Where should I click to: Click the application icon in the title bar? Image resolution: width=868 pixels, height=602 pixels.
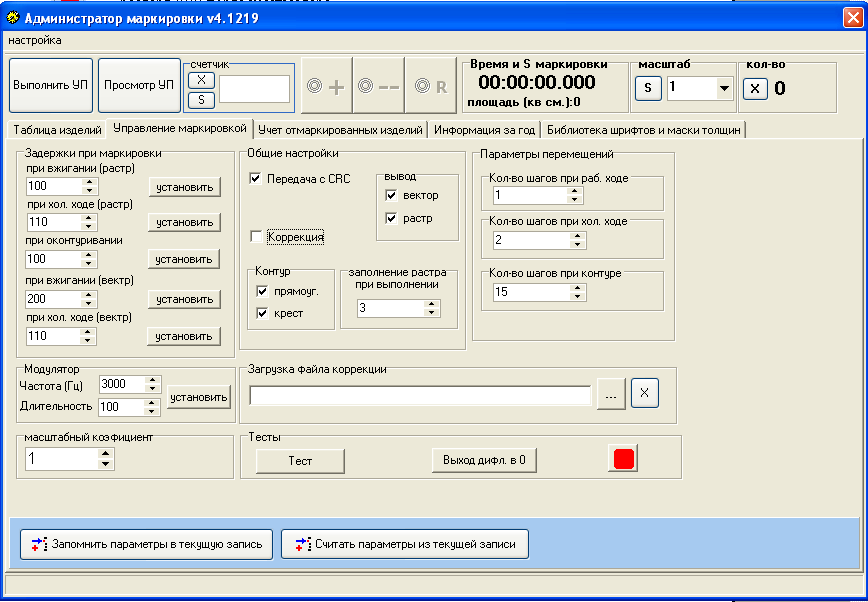point(13,18)
